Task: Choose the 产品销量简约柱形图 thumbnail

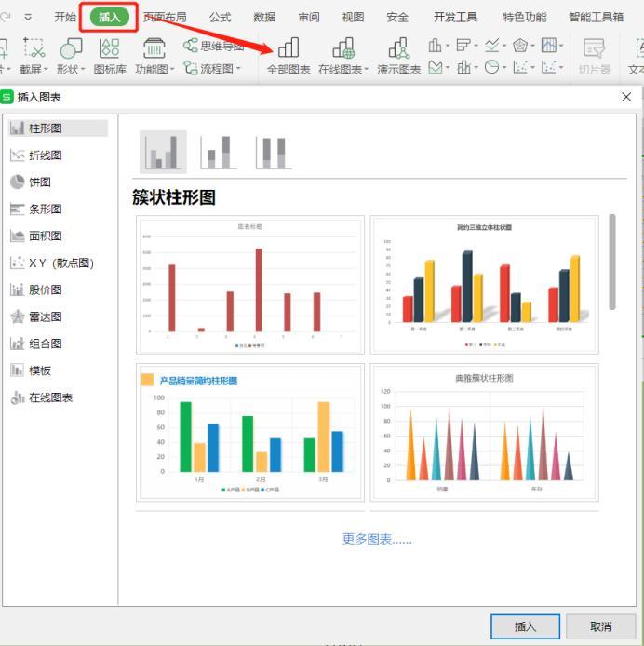Action: click(250, 432)
